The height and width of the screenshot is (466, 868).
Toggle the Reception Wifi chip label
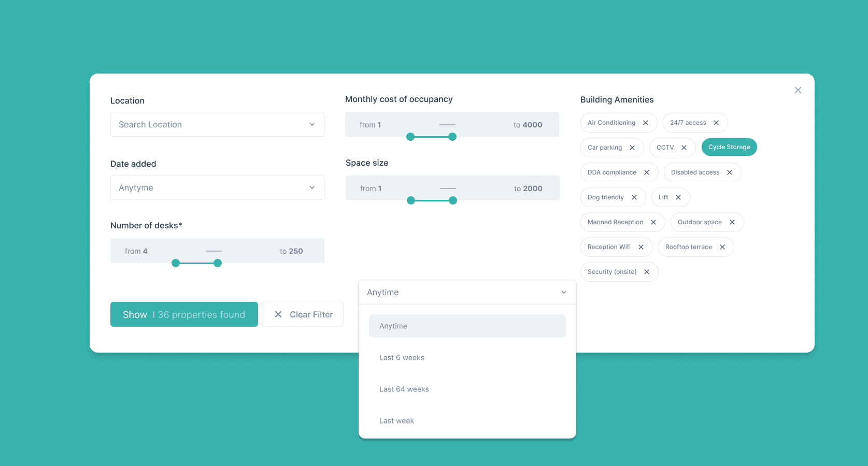(609, 247)
